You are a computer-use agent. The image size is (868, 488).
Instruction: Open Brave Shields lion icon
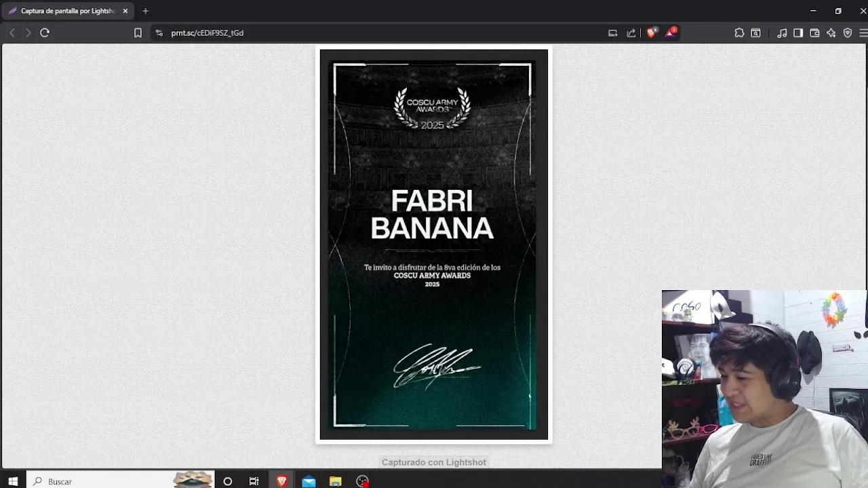(652, 33)
